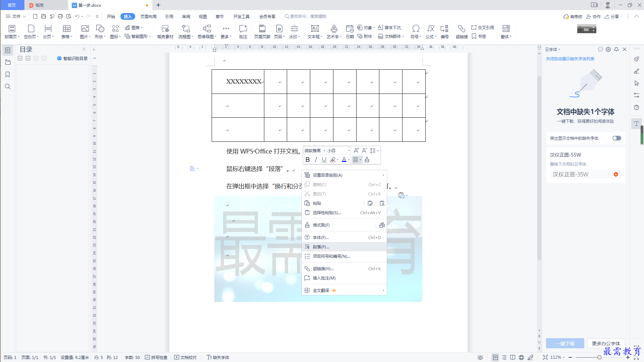Switch to the 页面布局 ribbon tab
This screenshot has width=644, height=362.
[x=148, y=16]
